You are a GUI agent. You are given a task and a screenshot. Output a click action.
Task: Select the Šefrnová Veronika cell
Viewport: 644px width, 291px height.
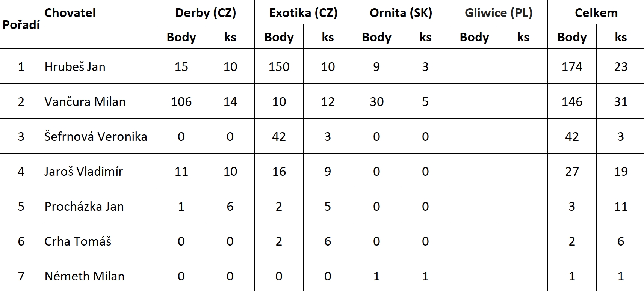[96, 137]
